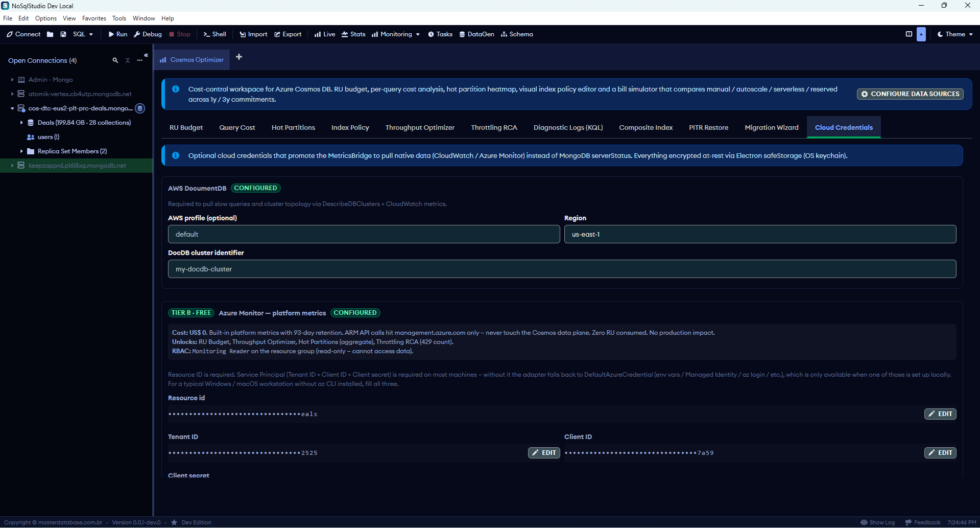Viewport: 980px width, 528px height.
Task: Switch to Query Cost tab
Action: [237, 127]
